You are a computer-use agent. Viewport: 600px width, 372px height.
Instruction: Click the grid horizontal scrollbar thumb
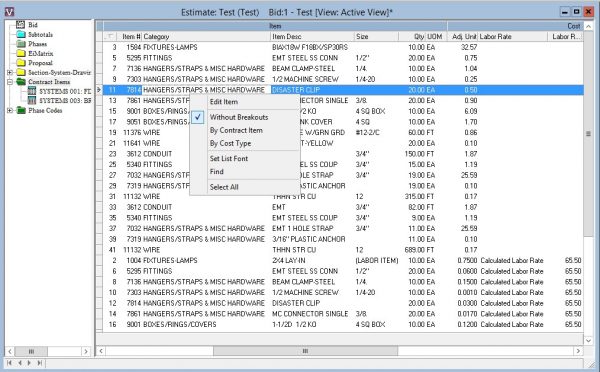tap(305, 351)
